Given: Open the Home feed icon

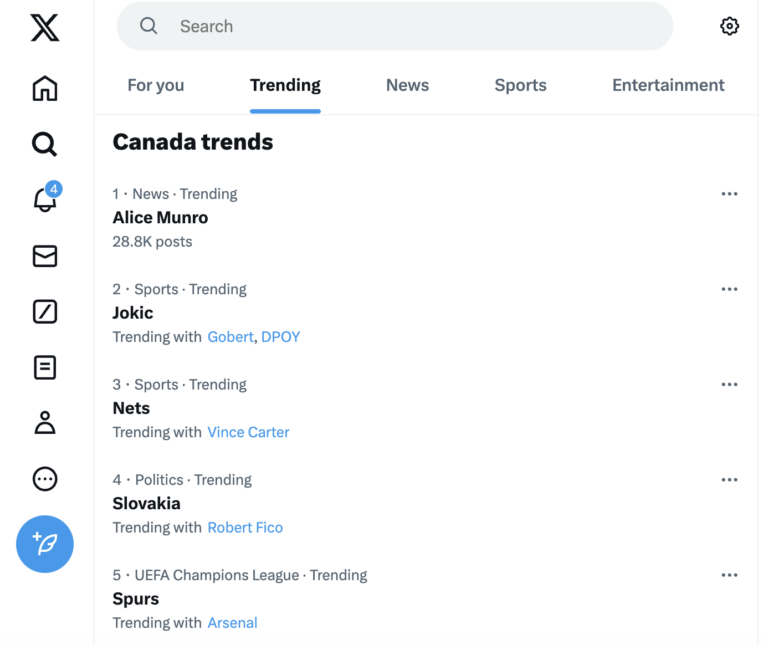Looking at the screenshot, I should click(x=45, y=88).
